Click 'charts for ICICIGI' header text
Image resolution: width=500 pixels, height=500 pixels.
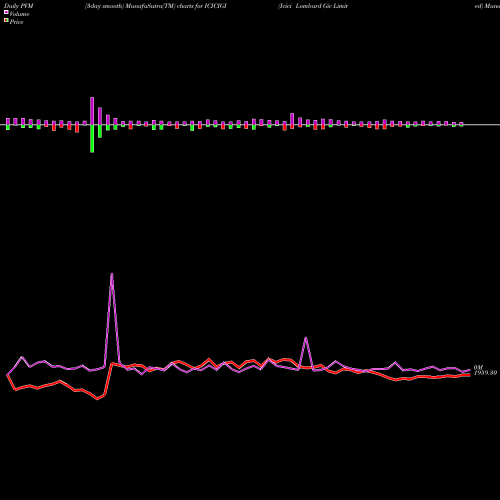pyautogui.click(x=202, y=6)
